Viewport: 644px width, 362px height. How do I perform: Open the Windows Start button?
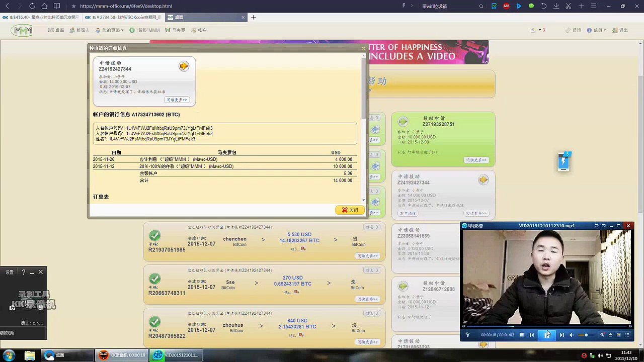(9, 355)
